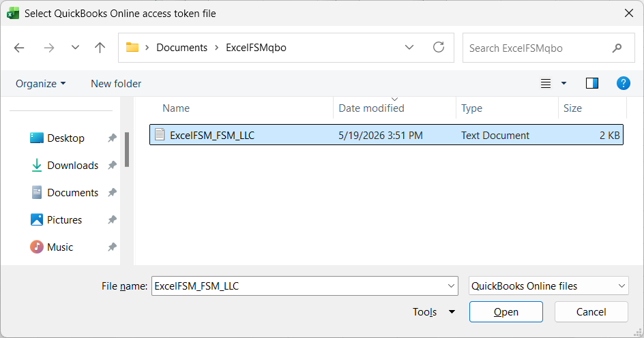The height and width of the screenshot is (338, 644).
Task: Open the QuickBooks Online files type dropdown
Action: coord(548,286)
